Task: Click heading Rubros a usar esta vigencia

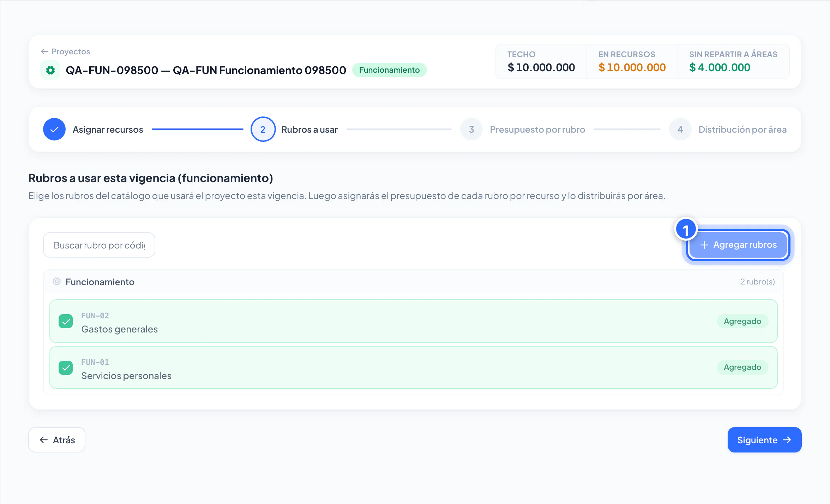Action: tap(151, 178)
